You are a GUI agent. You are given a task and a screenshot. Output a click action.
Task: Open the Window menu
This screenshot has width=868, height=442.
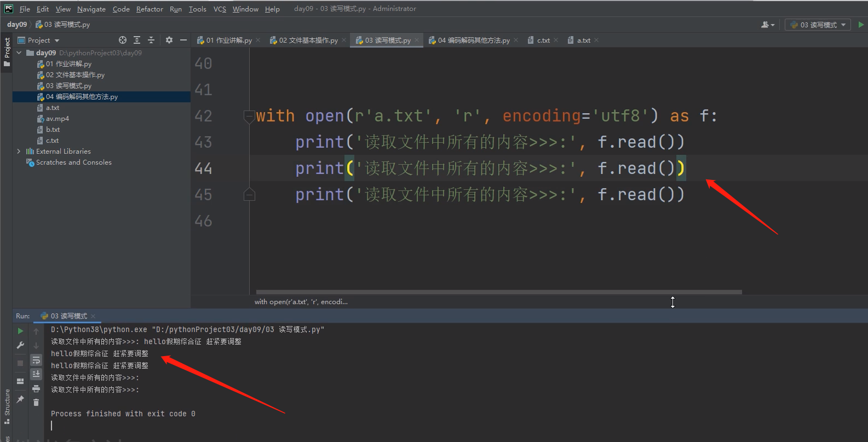pyautogui.click(x=245, y=9)
